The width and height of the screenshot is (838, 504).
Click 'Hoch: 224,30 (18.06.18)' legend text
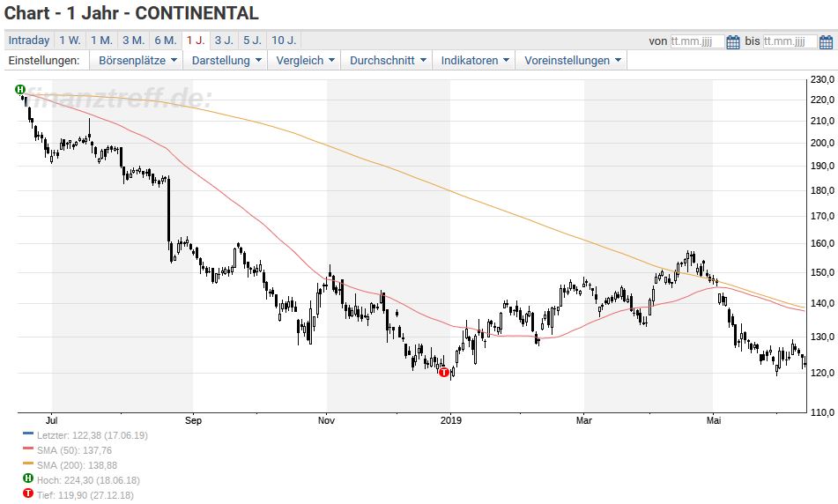point(88,480)
